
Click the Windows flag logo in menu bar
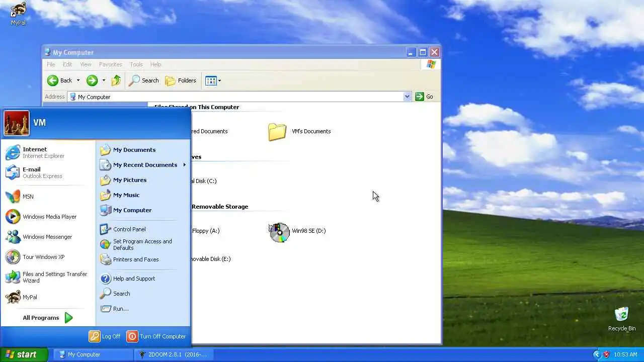coord(431,64)
